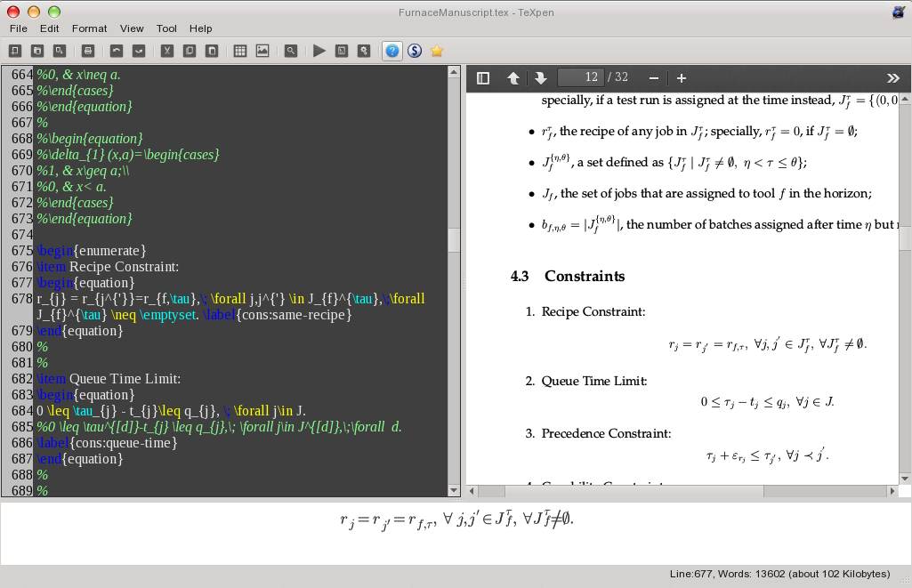Click the Print icon

[x=87, y=51]
